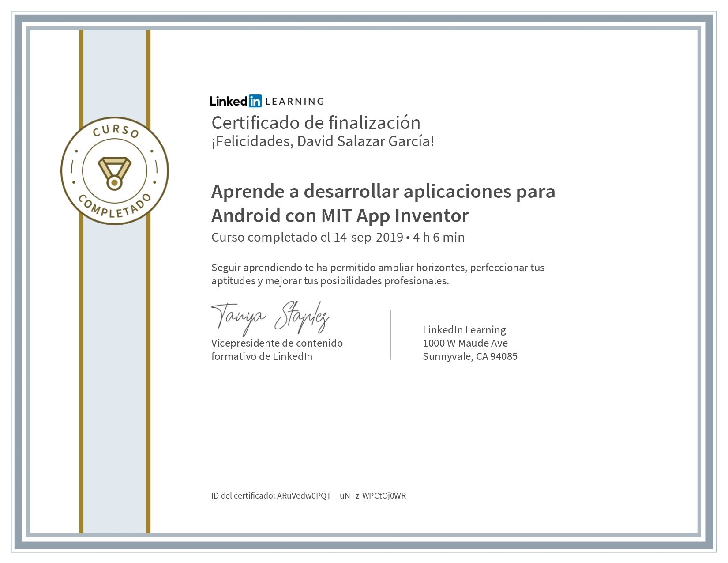Click the light blue ribbon stripe below the badge

114,375
